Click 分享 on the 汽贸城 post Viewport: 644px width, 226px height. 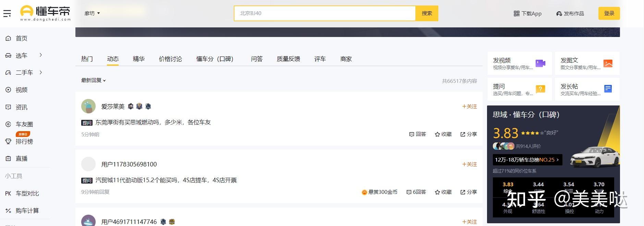(x=469, y=192)
